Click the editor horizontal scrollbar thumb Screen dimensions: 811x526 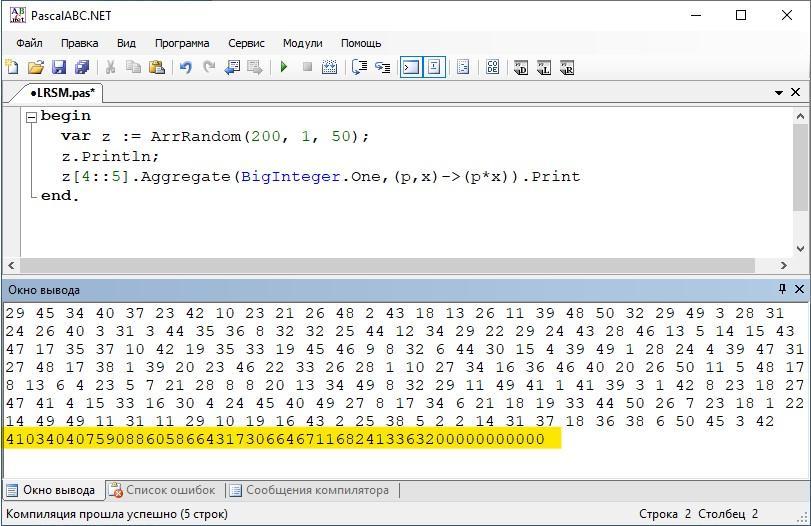tap(387, 266)
